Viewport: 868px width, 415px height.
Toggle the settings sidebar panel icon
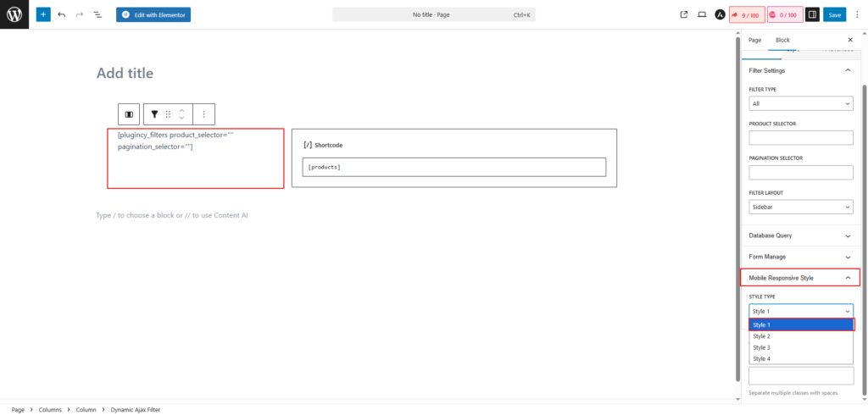(x=812, y=14)
